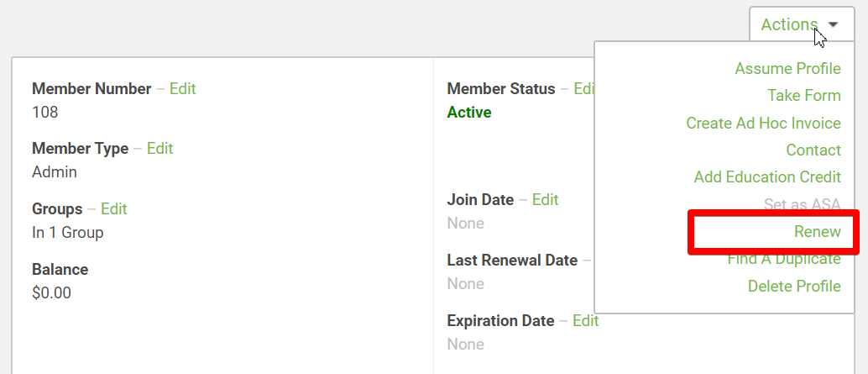Choose Take Form menu entry
The image size is (868, 374).
(804, 96)
